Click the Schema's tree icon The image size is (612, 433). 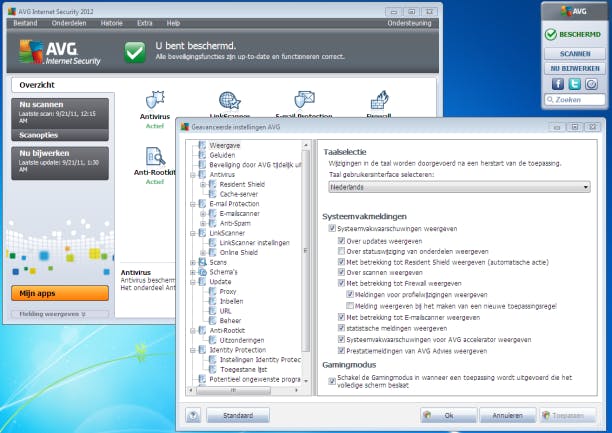pos(202,272)
